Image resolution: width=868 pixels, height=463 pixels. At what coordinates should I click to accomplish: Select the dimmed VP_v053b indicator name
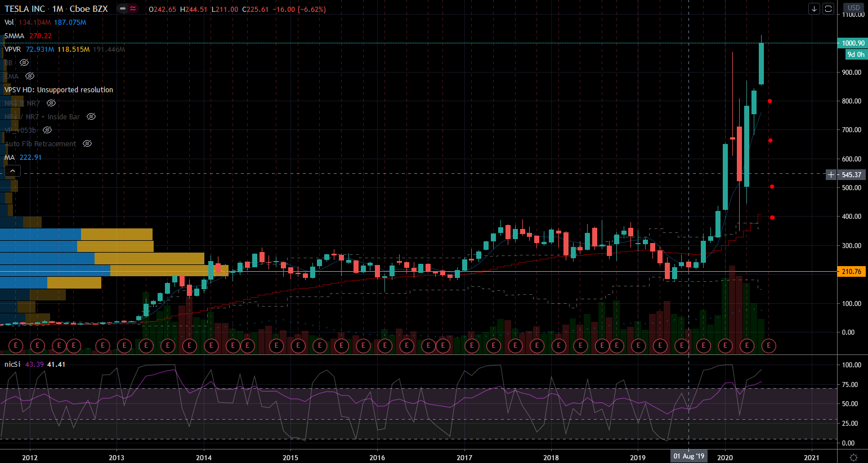[x=20, y=130]
